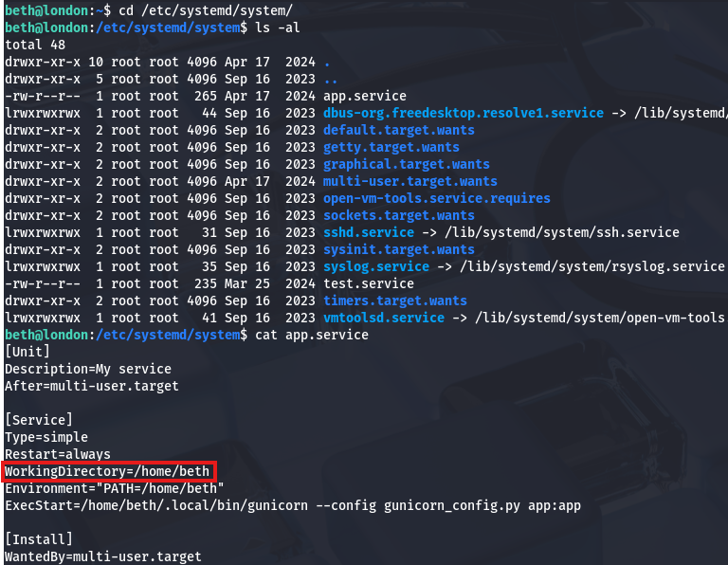Select the open-vm-tools.service.requires directory

437,198
